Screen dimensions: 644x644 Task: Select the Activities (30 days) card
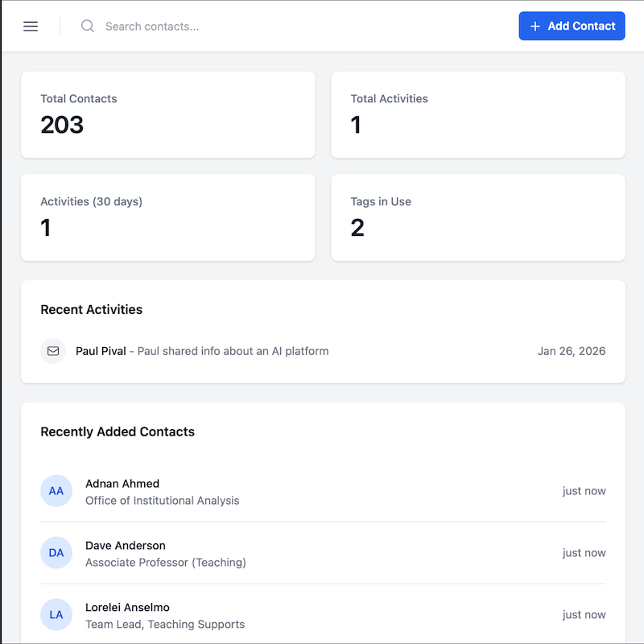pos(167,217)
